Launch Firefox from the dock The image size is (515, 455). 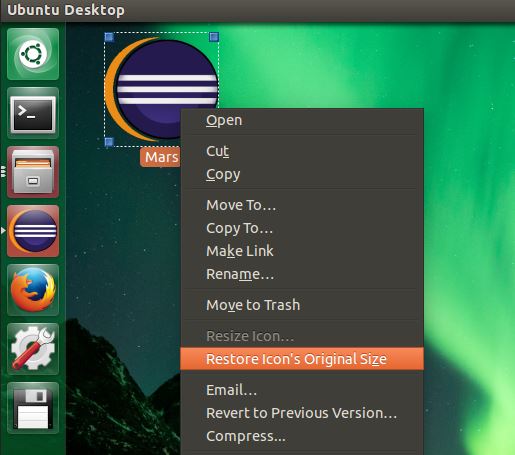pos(33,290)
